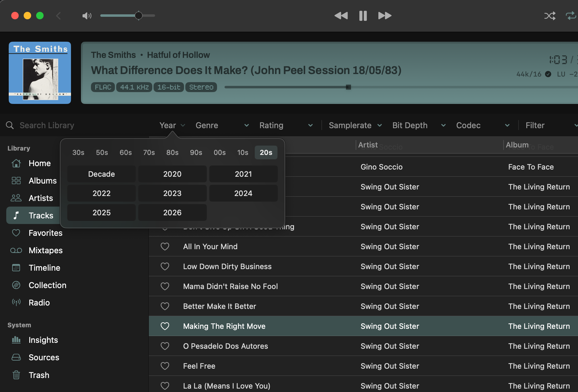Filter tracks by year 2022
This screenshot has height=392, width=578.
pos(102,193)
